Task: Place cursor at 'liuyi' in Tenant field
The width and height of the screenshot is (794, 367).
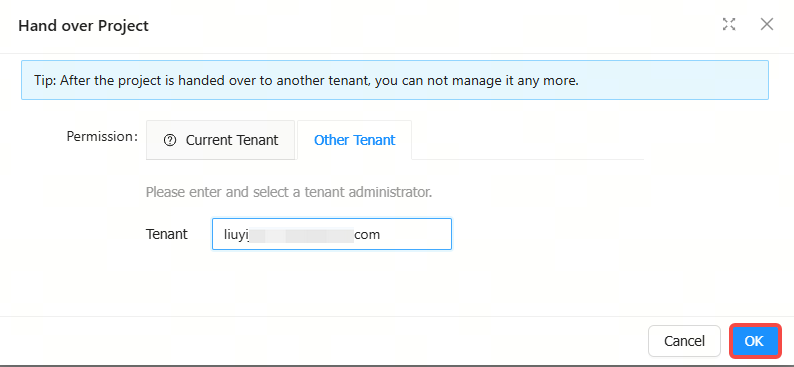Action: [x=237, y=235]
